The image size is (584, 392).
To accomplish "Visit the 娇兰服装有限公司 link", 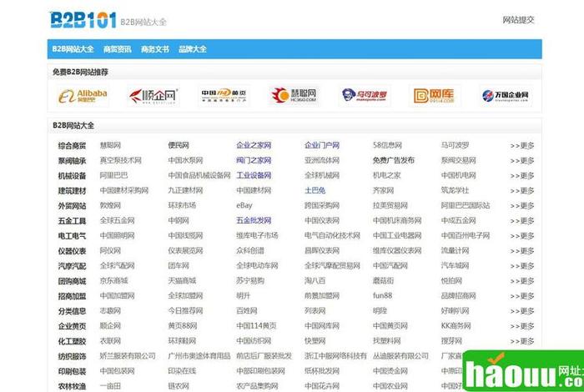I will coord(128,356).
